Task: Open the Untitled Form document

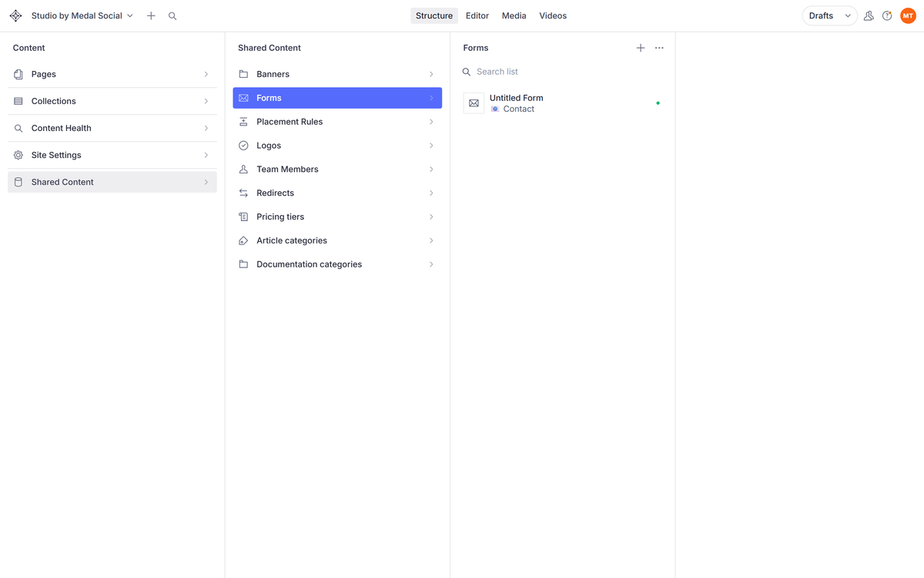Action: point(563,103)
